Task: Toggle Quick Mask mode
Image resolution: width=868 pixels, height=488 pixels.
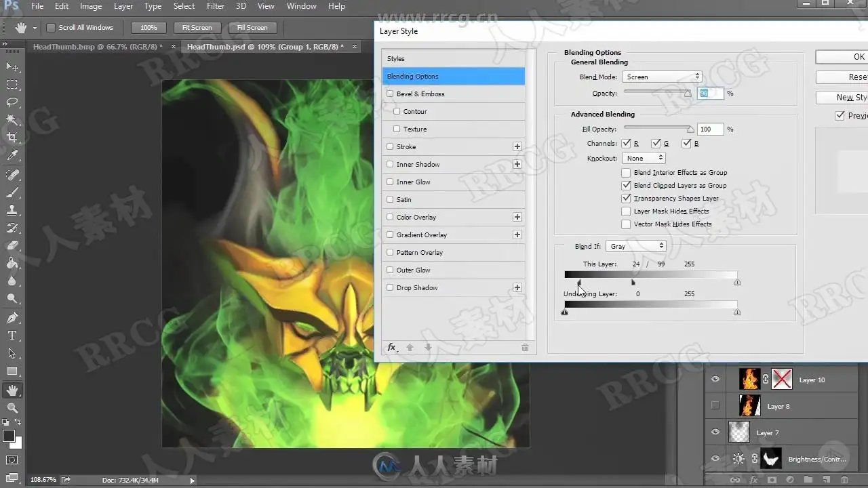Action: coord(12,460)
